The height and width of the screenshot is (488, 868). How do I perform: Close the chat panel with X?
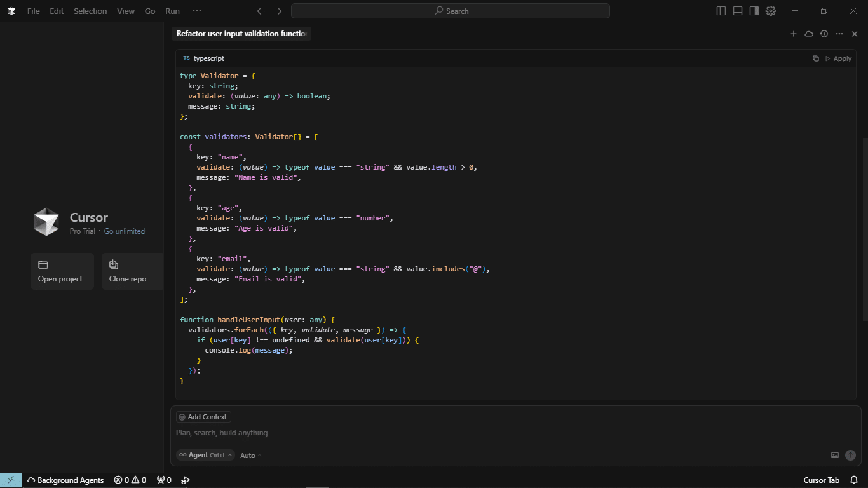click(855, 34)
